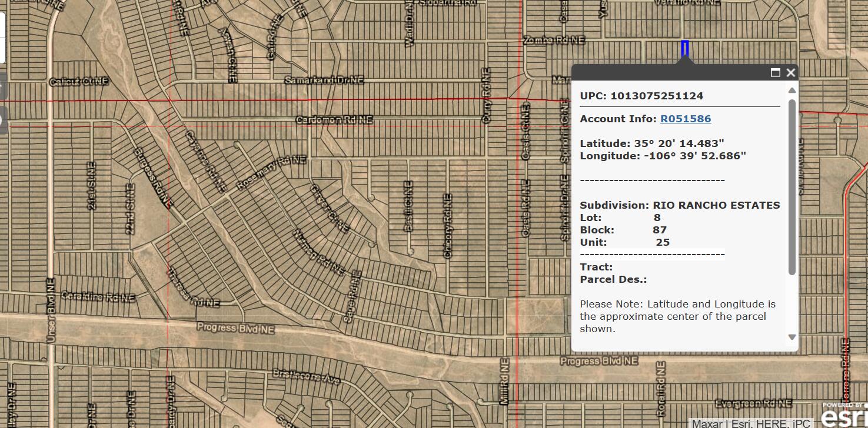Select the blue highlighted parcel on Zomba Rd
Viewport: 868px width, 428px height.
[684, 49]
